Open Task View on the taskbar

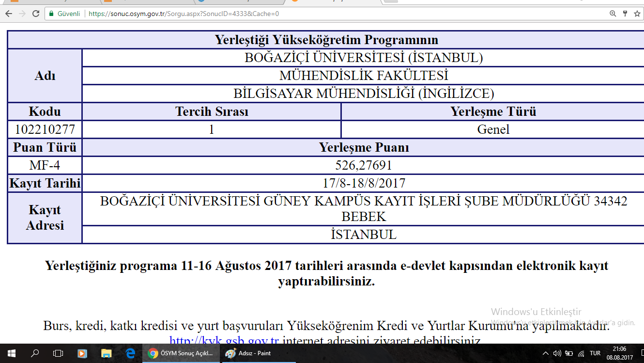click(58, 353)
